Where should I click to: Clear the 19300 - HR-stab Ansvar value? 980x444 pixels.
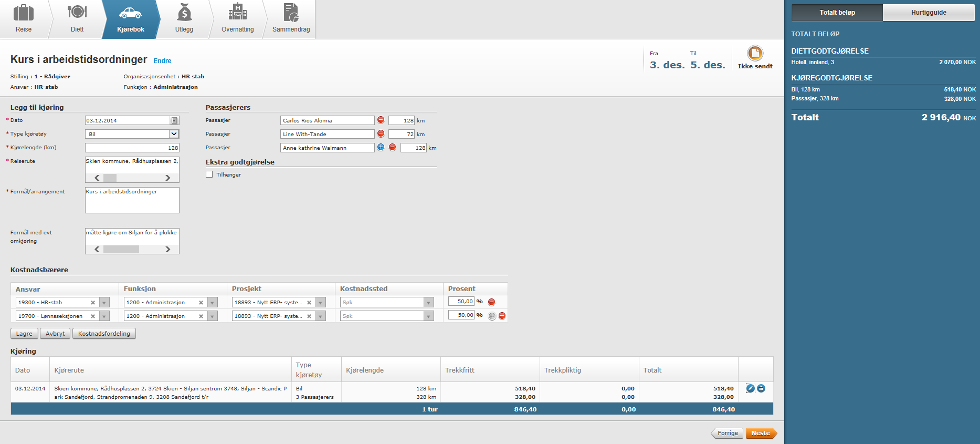click(93, 303)
